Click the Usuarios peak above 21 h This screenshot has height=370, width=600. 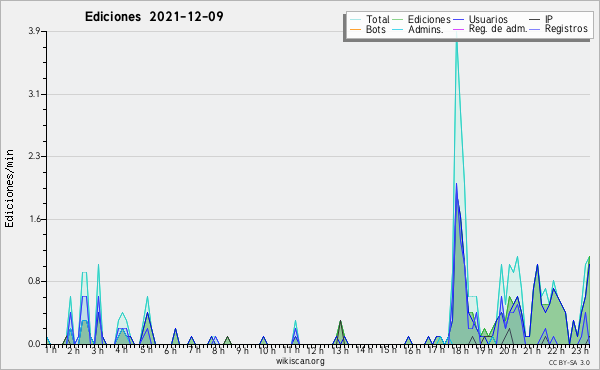coord(537,266)
